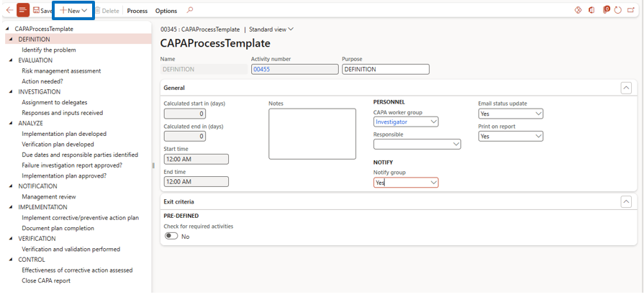
Task: Open activity number 00455 link
Action: [x=260, y=69]
